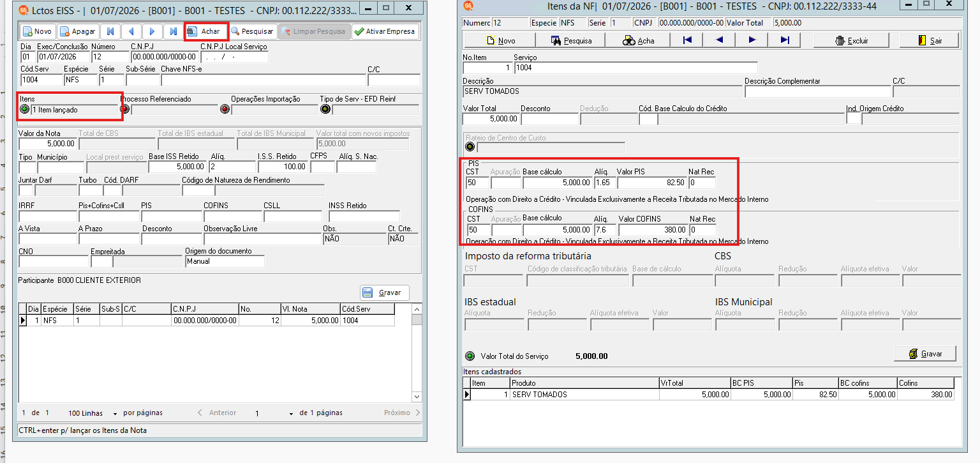Click the Valor da Nota field
Screen dimensions: 980x463
click(x=48, y=144)
